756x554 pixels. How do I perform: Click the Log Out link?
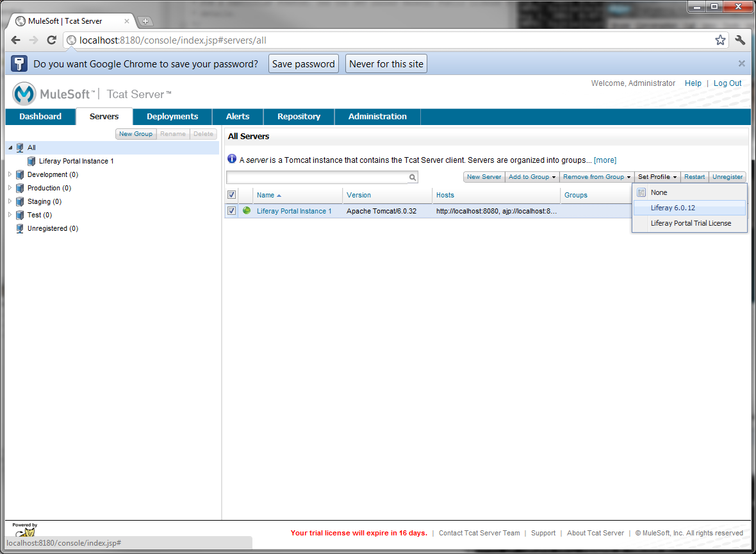pos(728,83)
